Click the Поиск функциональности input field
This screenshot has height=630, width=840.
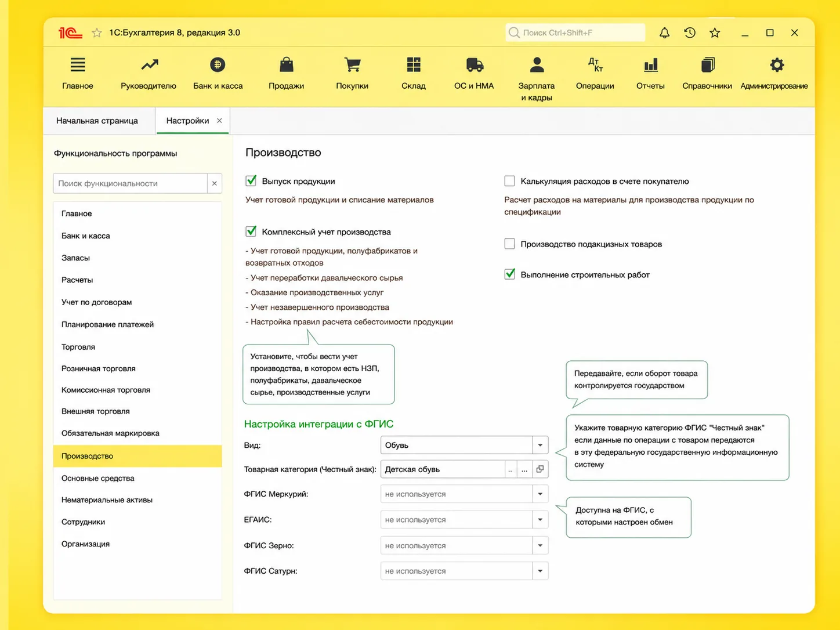click(130, 183)
